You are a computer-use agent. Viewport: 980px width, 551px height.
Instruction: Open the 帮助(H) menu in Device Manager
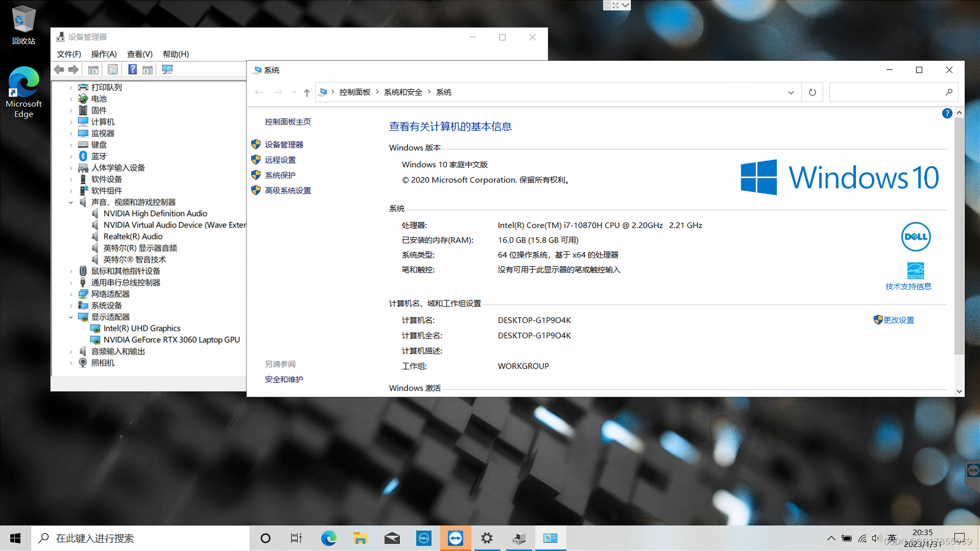pos(176,54)
